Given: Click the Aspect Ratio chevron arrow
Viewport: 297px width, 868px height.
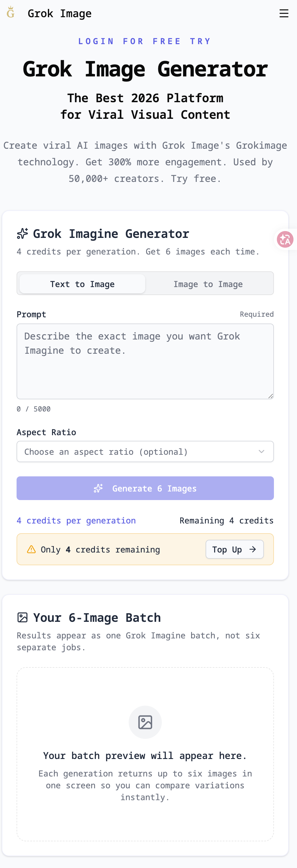Looking at the screenshot, I should pos(261,451).
